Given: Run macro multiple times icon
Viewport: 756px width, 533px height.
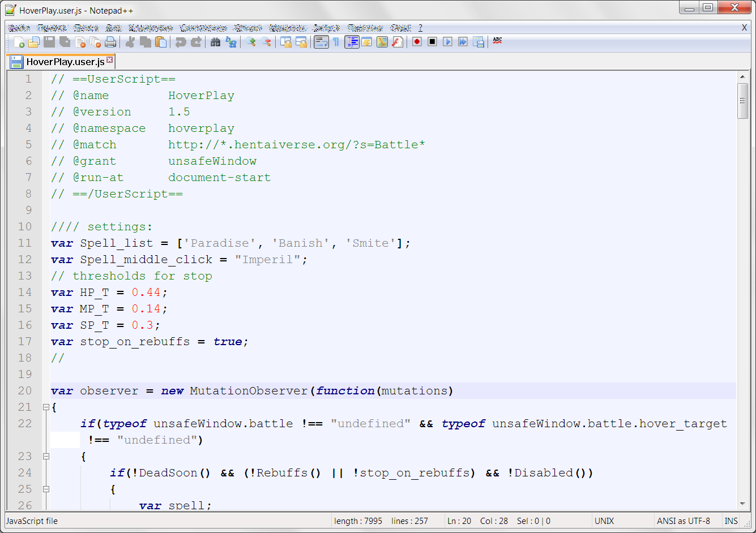Looking at the screenshot, I should (x=463, y=42).
